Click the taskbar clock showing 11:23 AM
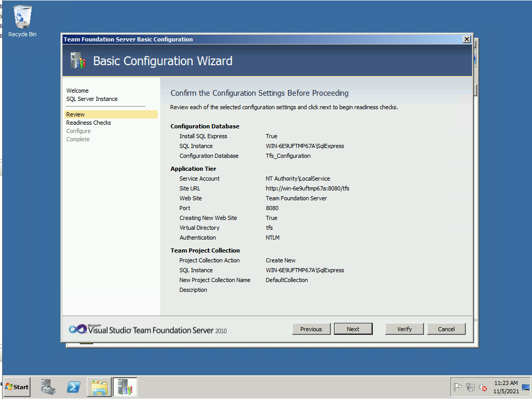Screen dimensions: 532x399 click(x=505, y=387)
